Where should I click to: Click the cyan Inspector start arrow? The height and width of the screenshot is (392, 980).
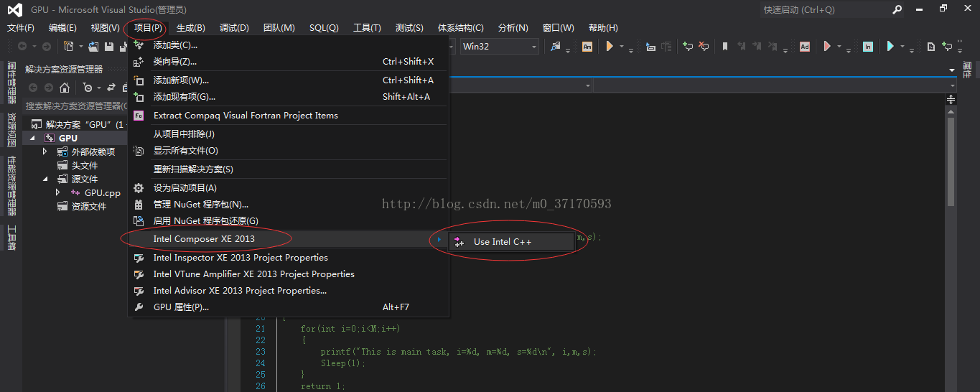click(x=890, y=46)
